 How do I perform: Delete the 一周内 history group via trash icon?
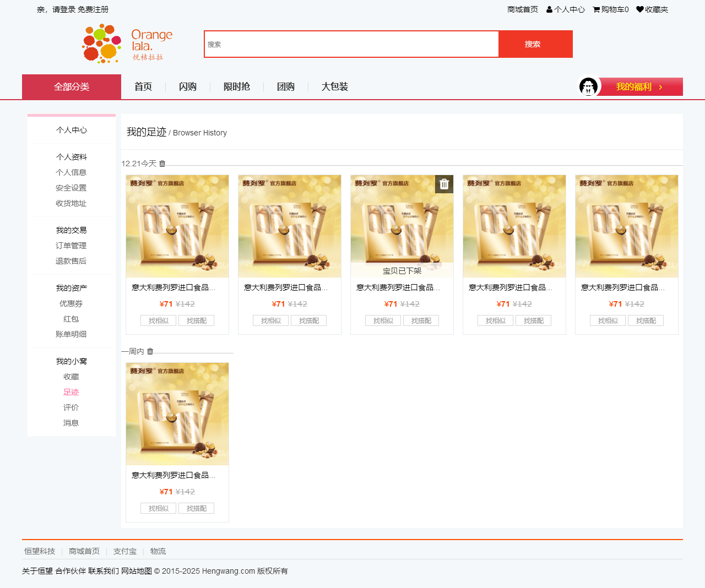150,351
